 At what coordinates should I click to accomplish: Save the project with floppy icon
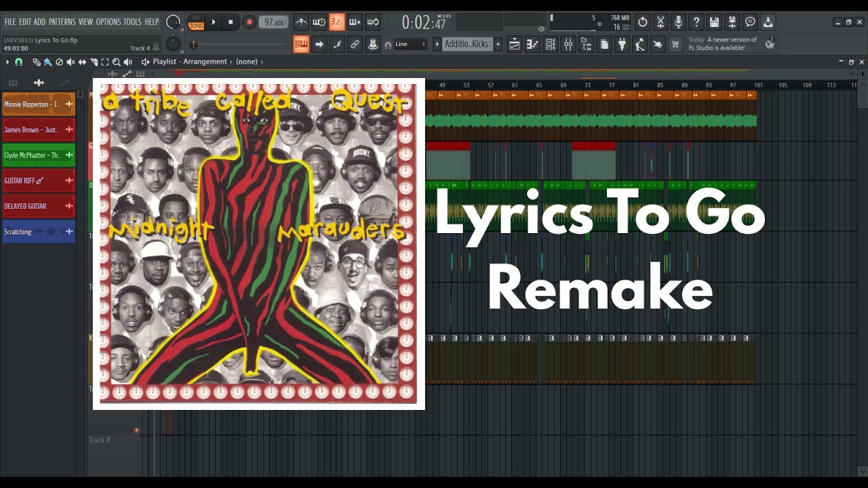pyautogui.click(x=714, y=22)
